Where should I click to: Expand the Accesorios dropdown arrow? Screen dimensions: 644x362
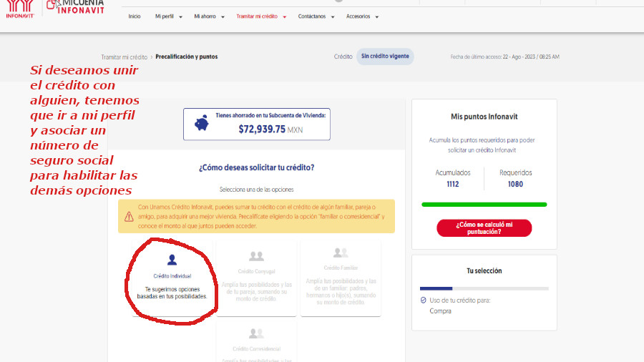click(x=376, y=17)
